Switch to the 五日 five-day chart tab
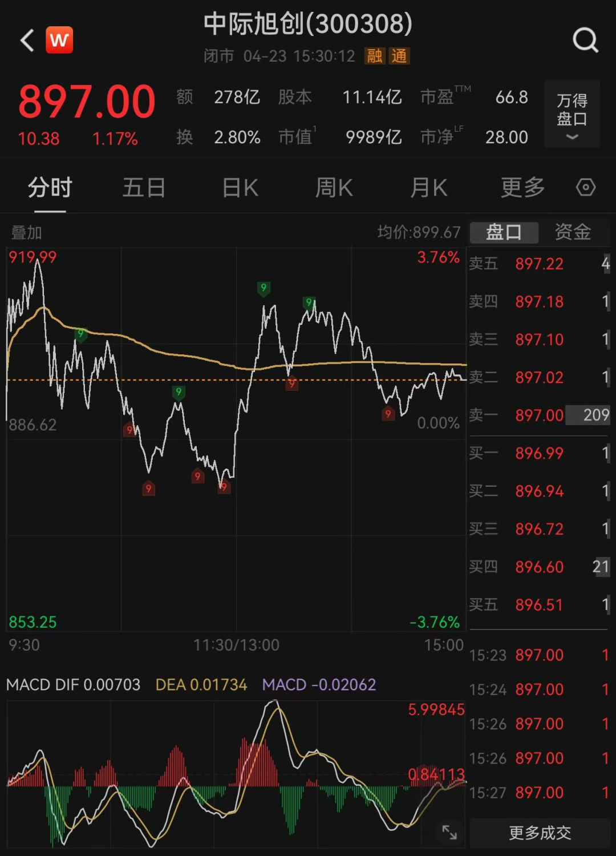This screenshot has width=616, height=856. 144,187
